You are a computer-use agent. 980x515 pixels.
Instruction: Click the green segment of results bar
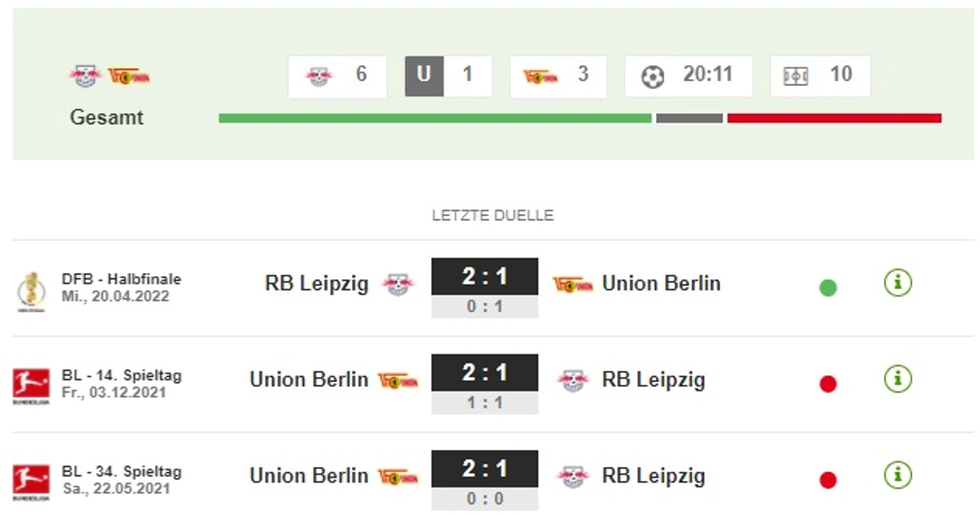[x=435, y=118]
